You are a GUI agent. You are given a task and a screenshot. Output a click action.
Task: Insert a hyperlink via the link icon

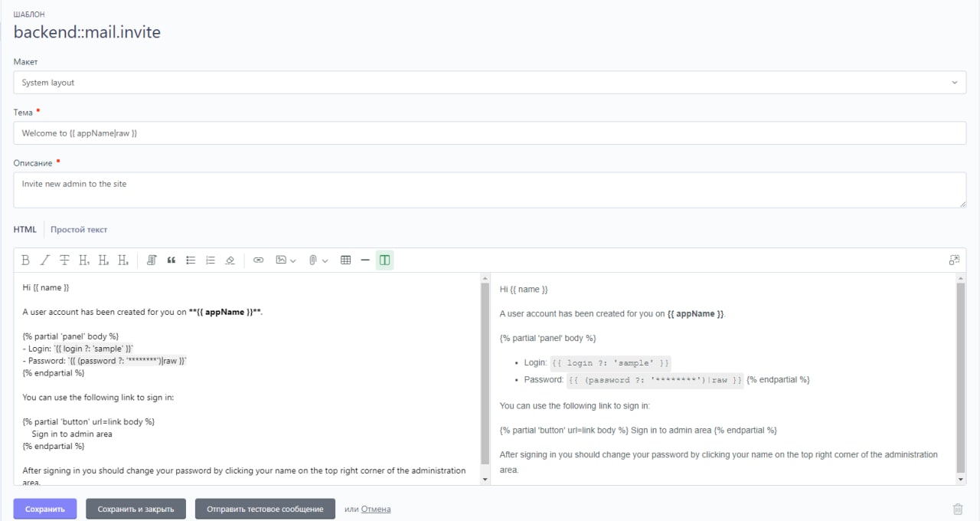click(x=258, y=260)
